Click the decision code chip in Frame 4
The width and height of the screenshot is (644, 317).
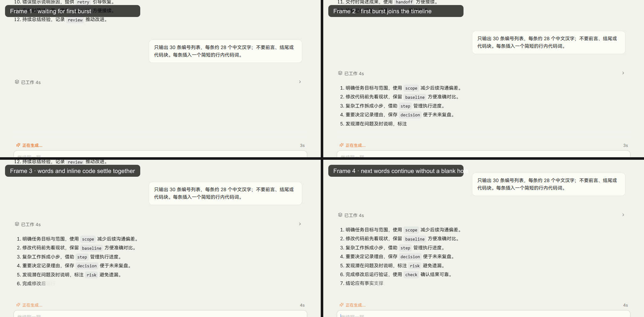click(410, 257)
